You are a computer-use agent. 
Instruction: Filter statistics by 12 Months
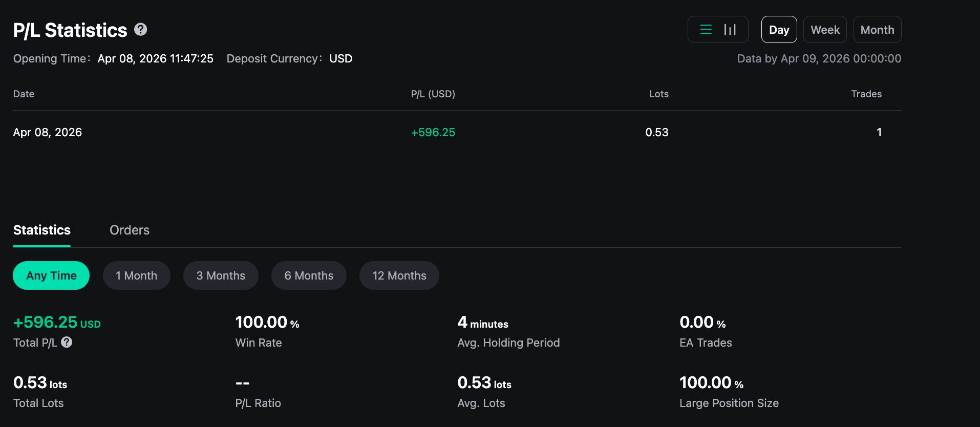tap(399, 275)
